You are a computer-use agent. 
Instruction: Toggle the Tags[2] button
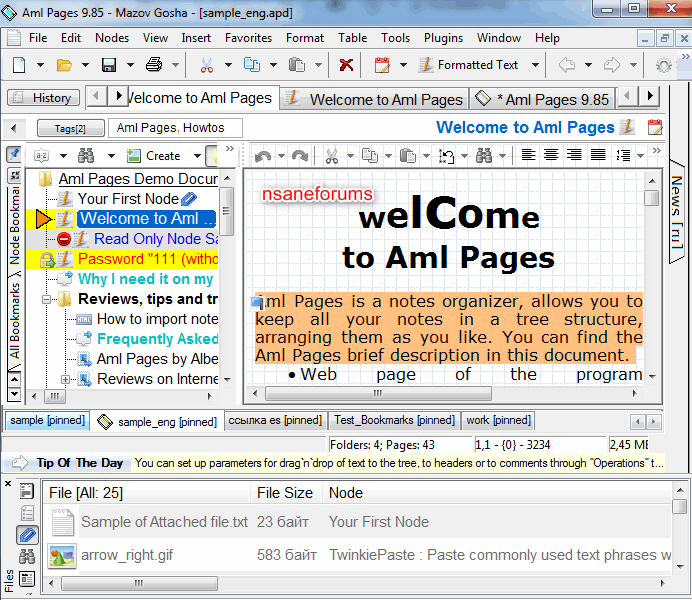(71, 128)
